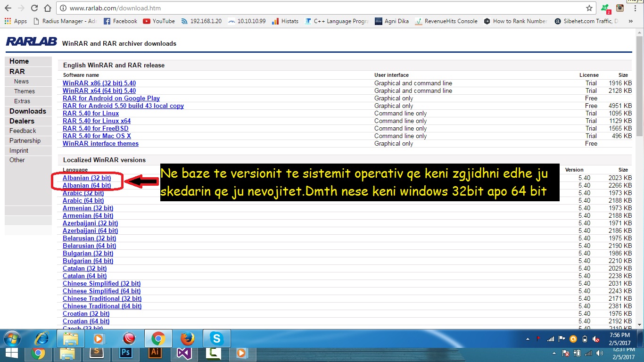This screenshot has height=362, width=644.
Task: Download Albanian (32 bit) WinRAR
Action: coord(87,178)
